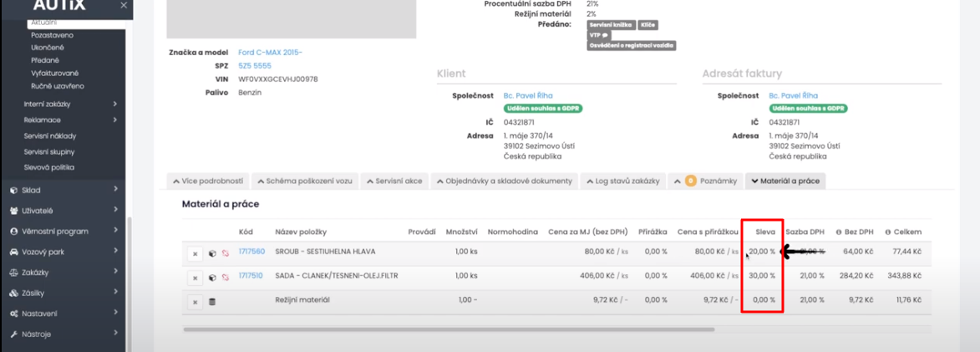
Task: Click database icon in Režijní materiál row
Action: tap(212, 302)
